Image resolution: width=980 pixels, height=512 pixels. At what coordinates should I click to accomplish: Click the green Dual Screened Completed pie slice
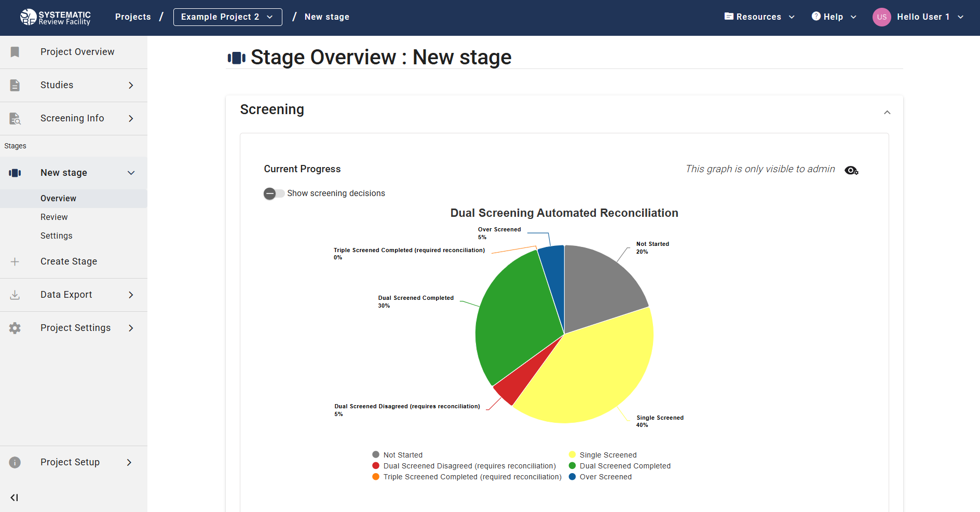pyautogui.click(x=519, y=311)
